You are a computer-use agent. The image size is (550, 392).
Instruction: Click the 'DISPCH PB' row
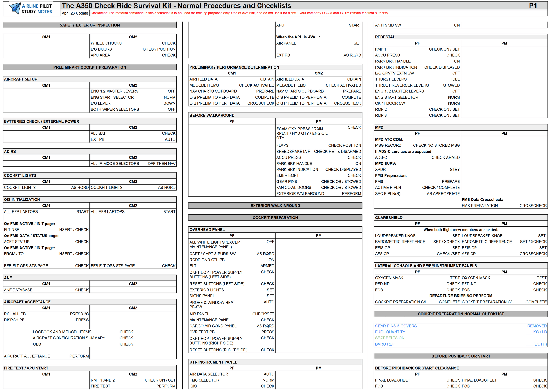(x=46, y=320)
